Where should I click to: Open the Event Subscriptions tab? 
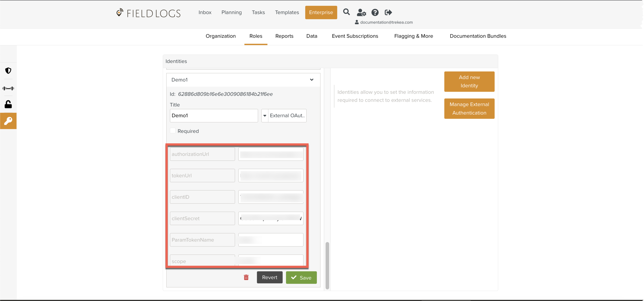355,36
